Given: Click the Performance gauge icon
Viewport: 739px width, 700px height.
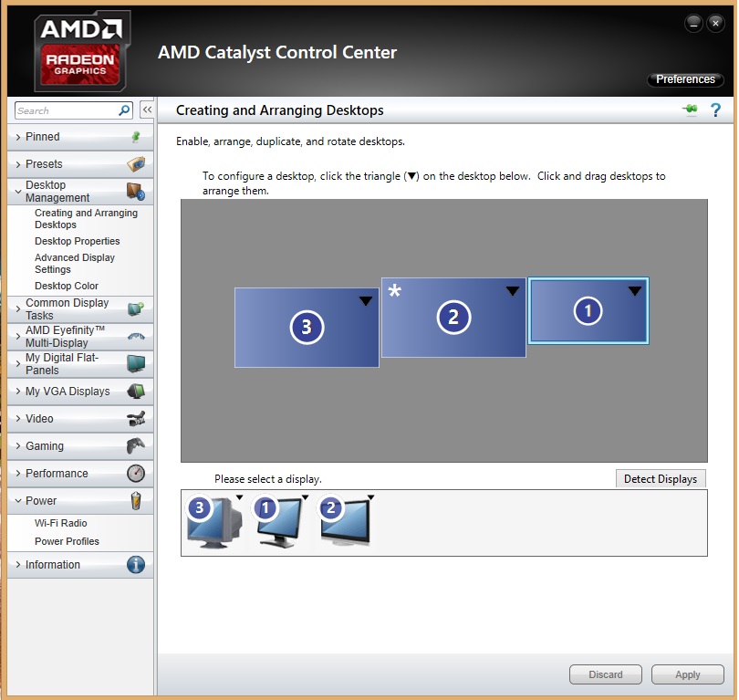Looking at the screenshot, I should [136, 473].
